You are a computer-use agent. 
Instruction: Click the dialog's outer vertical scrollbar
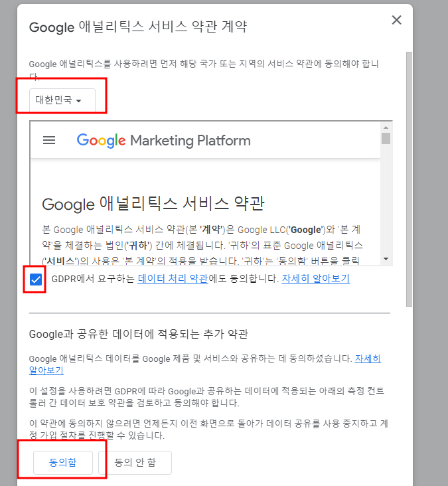409,179
